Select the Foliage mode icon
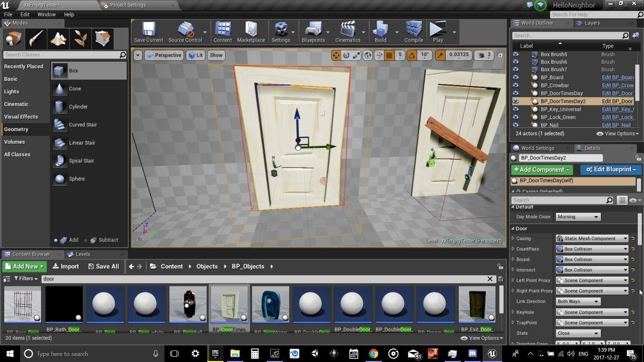Screen dimensions: 644x362 click(x=80, y=39)
